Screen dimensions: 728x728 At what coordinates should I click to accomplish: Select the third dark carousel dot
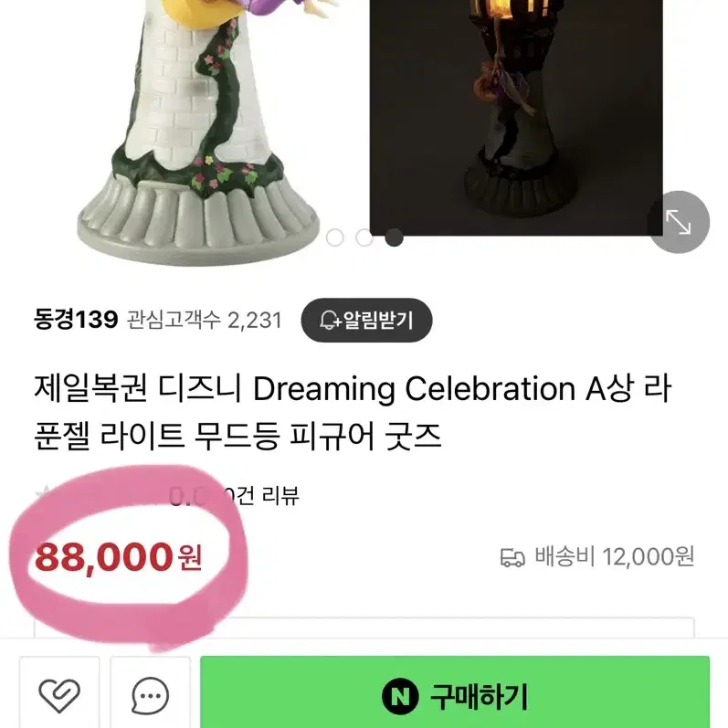pyautogui.click(x=395, y=237)
